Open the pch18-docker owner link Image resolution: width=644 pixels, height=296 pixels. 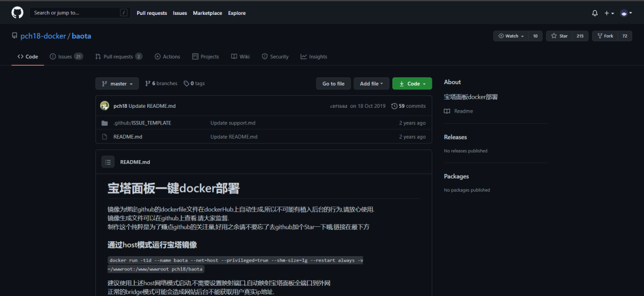pyautogui.click(x=43, y=36)
